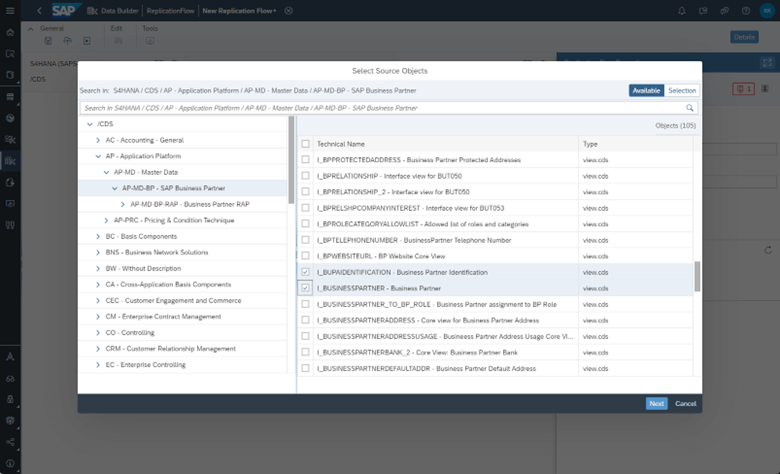Click the objects list vertical scrollbar
780x474 pixels.
click(697, 276)
